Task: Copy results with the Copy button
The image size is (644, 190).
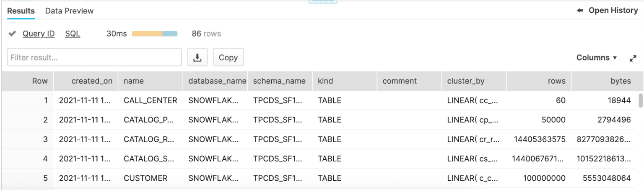Action: point(228,58)
